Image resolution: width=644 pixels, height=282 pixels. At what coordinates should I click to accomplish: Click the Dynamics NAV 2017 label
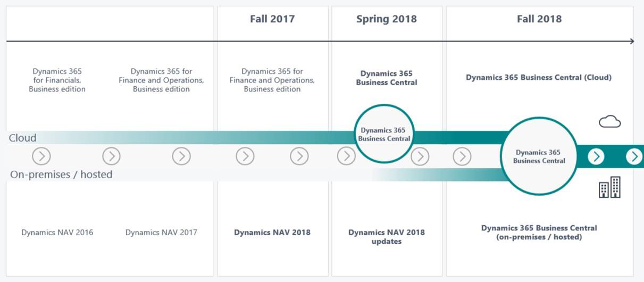tap(161, 233)
